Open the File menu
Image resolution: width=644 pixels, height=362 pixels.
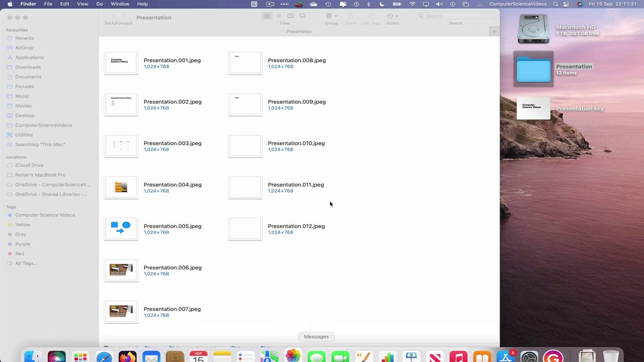(x=48, y=4)
